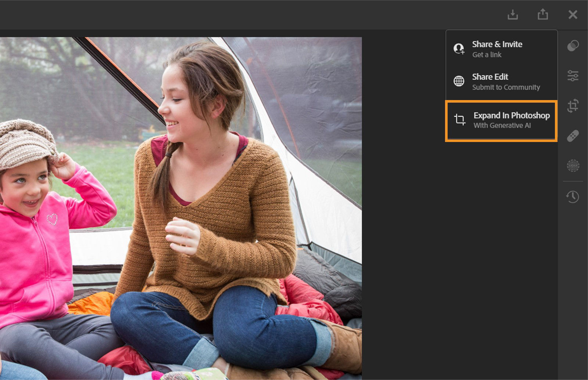Open the Remove tool in the sidebar
This screenshot has width=588, height=380.
[x=573, y=166]
